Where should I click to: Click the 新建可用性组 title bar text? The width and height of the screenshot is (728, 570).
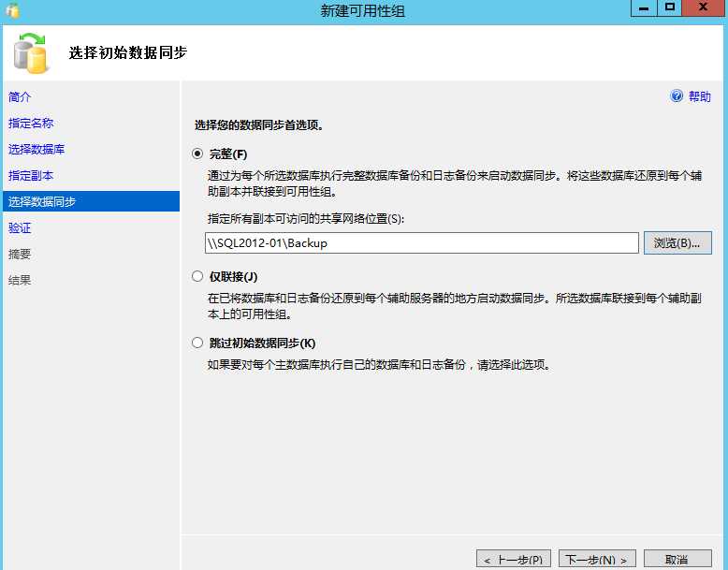point(363,10)
